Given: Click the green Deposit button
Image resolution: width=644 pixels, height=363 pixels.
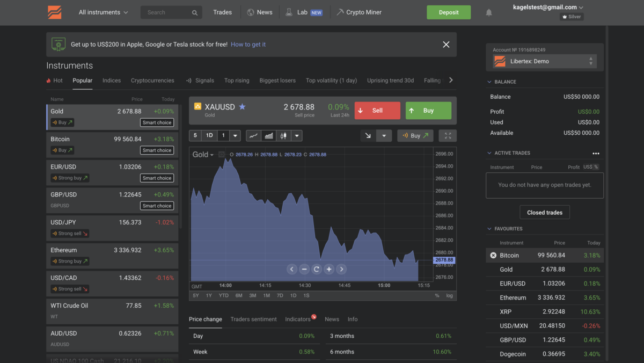Looking at the screenshot, I should (x=449, y=11).
